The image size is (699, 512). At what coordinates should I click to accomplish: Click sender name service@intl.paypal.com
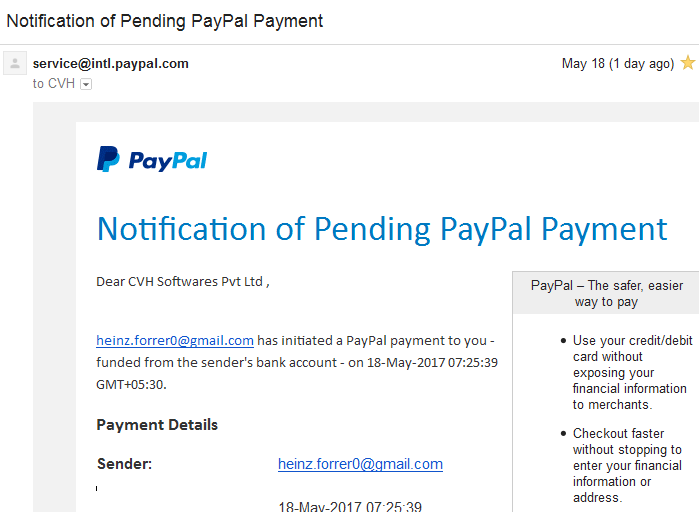[x=111, y=63]
